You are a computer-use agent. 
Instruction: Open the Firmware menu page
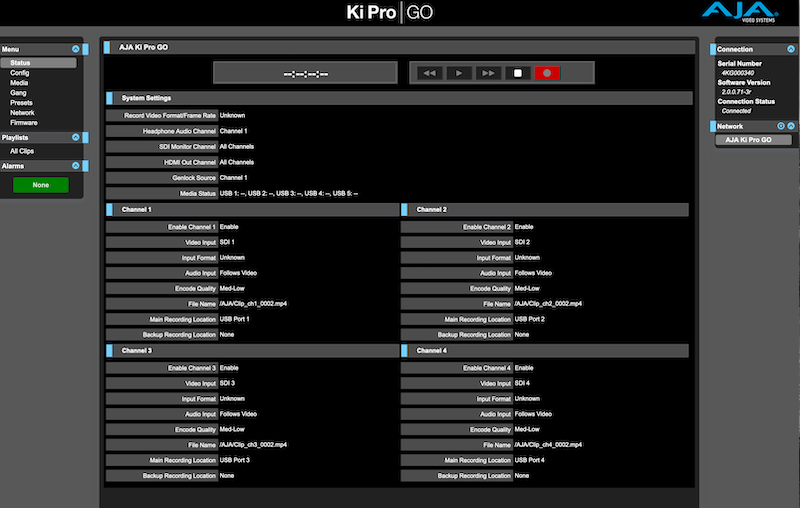(x=23, y=122)
